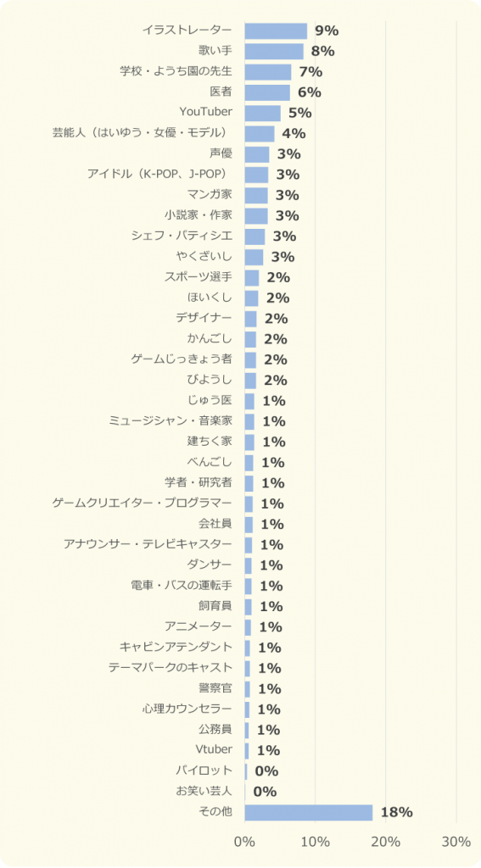The width and height of the screenshot is (481, 868).
Task: Select the マンガ家 label
Action: point(210,195)
